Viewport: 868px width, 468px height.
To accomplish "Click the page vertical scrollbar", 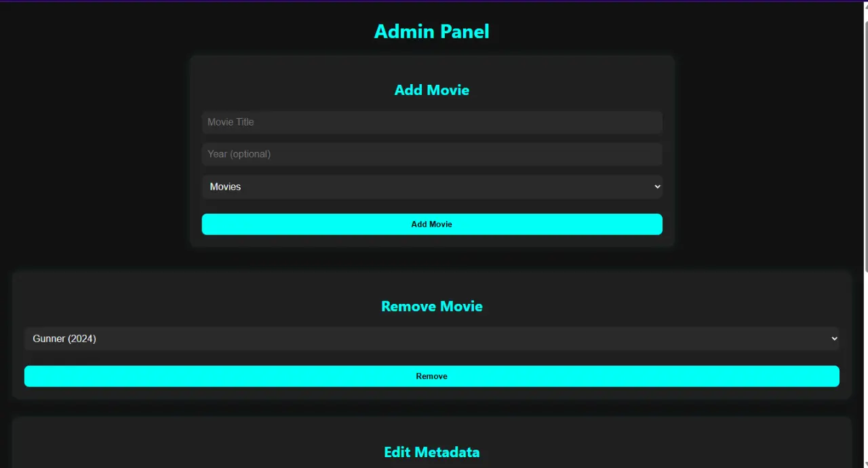I will pos(866,146).
